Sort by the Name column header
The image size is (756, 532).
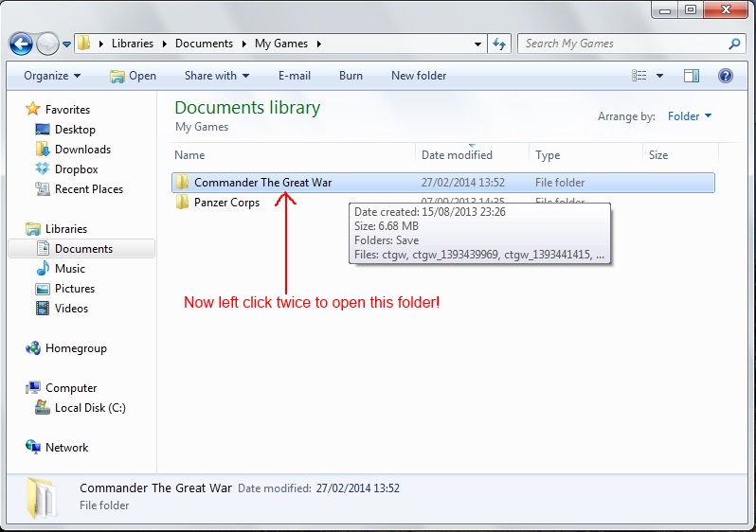293,155
